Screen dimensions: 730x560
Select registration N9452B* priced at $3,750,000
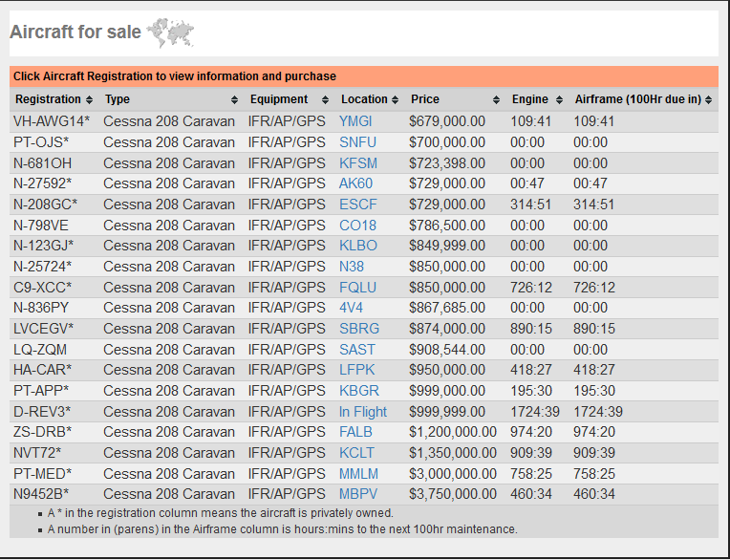(41, 494)
